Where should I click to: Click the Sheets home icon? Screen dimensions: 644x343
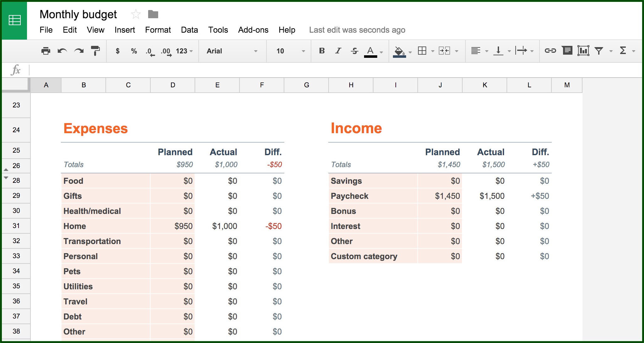14,20
